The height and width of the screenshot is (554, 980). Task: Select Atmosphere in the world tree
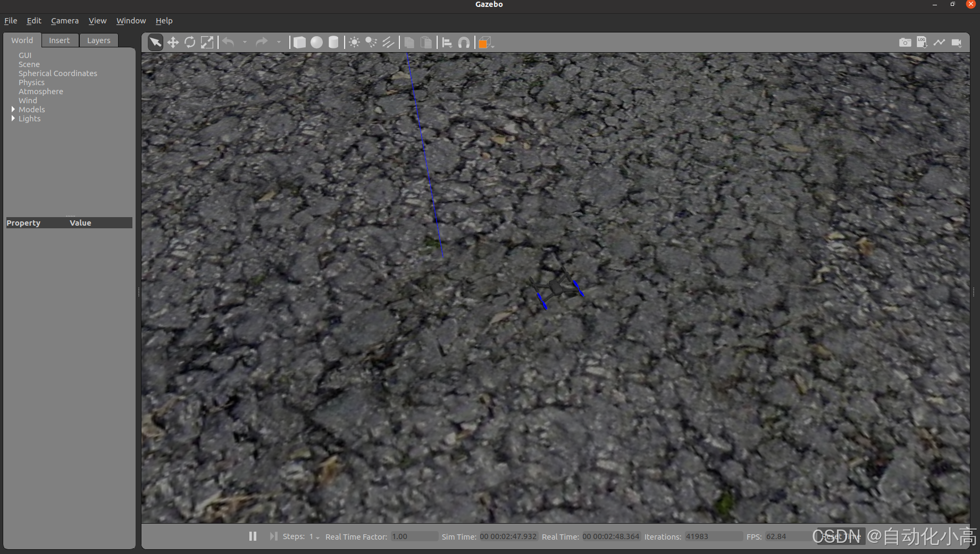click(x=41, y=92)
